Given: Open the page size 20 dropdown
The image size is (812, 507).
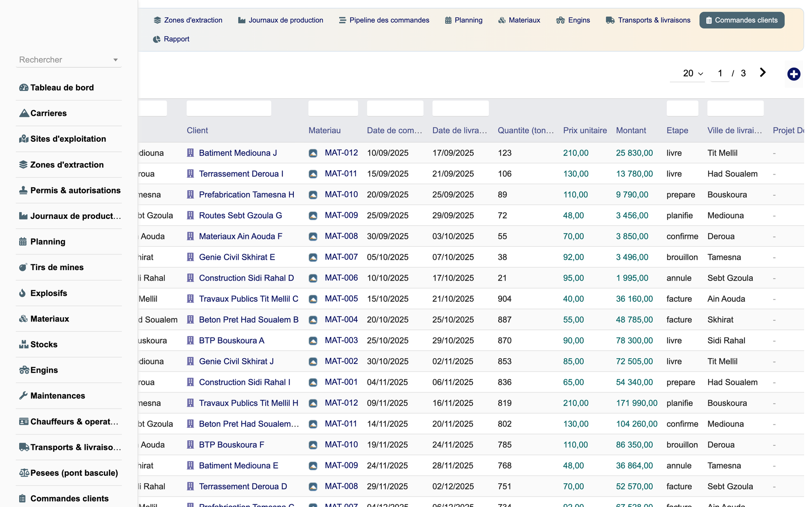Looking at the screenshot, I should (693, 73).
